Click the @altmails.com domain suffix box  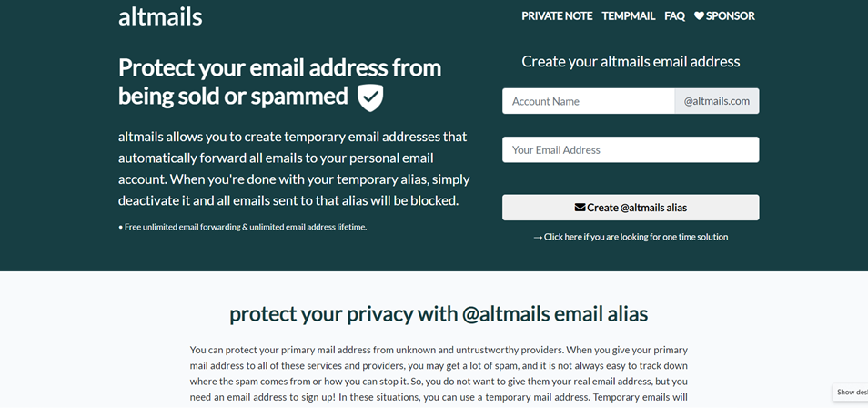pos(717,101)
